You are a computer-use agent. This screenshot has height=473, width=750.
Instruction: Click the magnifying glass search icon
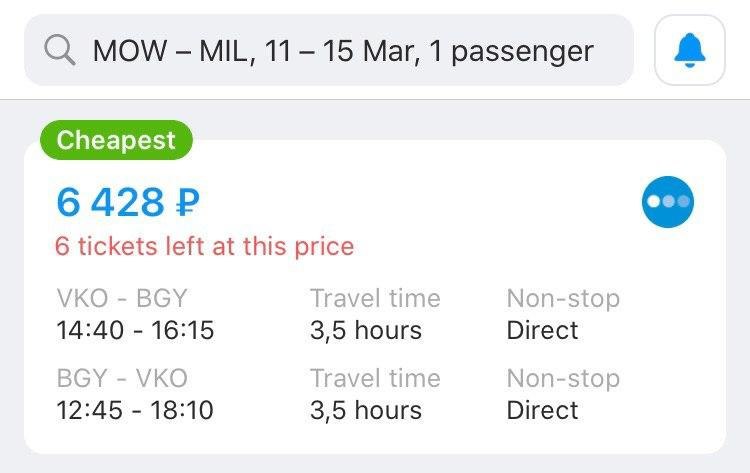60,50
